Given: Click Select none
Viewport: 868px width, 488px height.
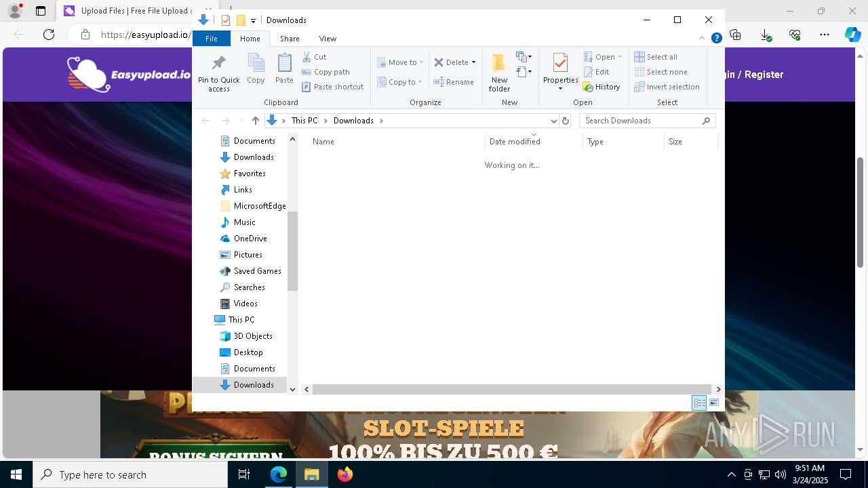Looking at the screenshot, I should [x=660, y=72].
